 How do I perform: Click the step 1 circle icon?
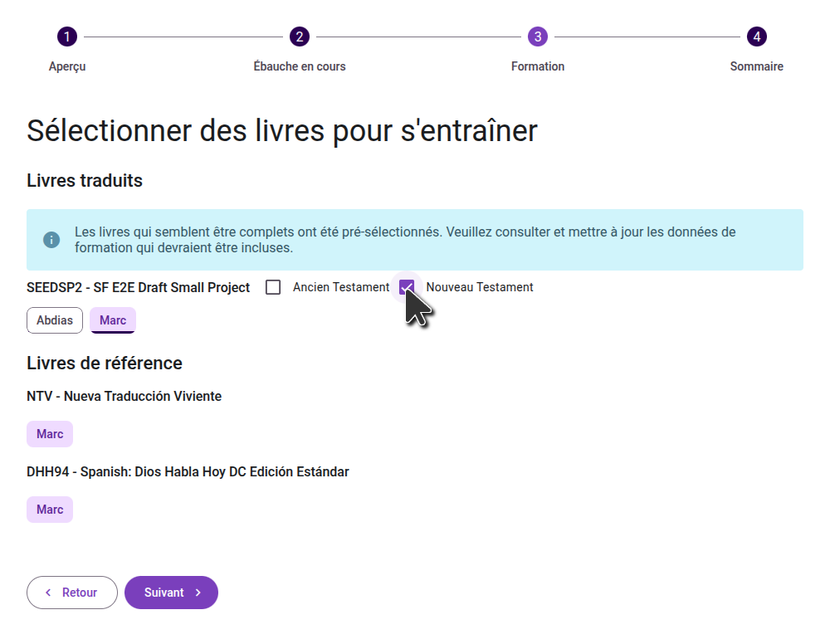tap(67, 37)
